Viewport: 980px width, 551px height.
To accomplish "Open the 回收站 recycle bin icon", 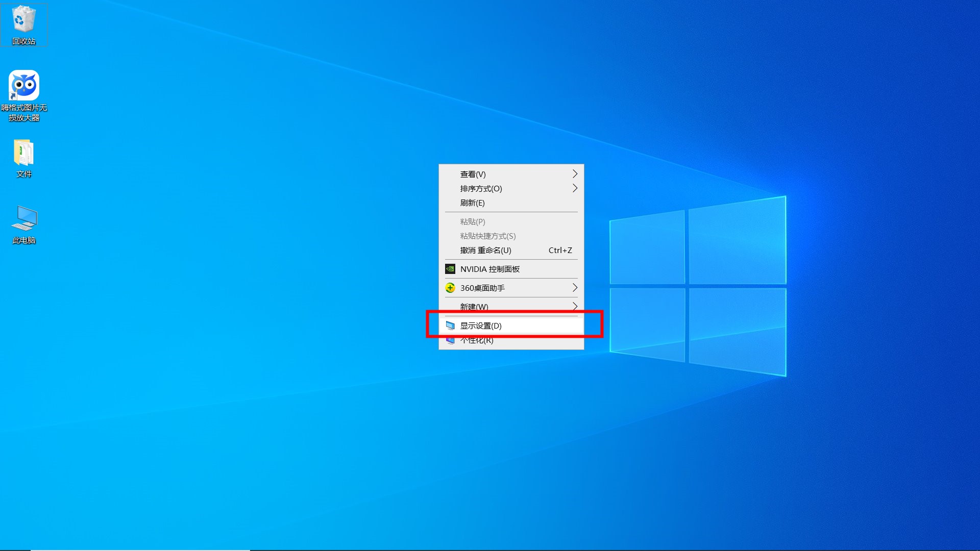I will (23, 19).
